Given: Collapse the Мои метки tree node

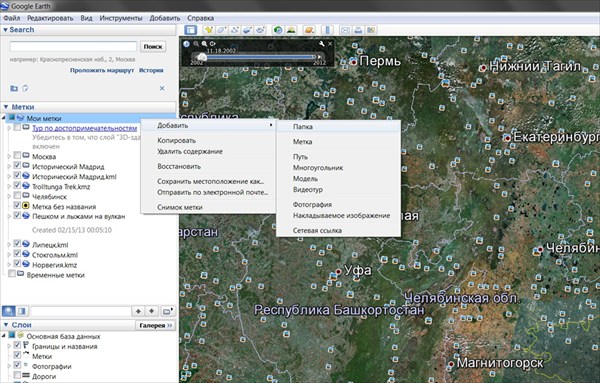Looking at the screenshot, I should tap(5, 118).
